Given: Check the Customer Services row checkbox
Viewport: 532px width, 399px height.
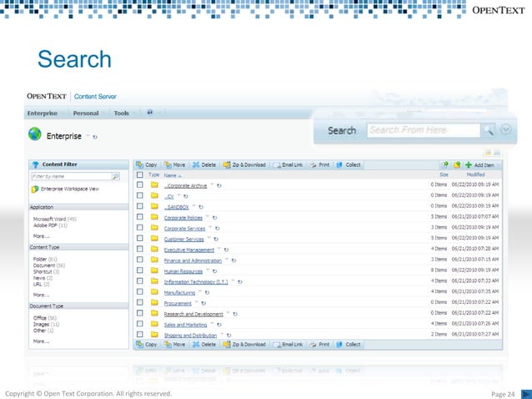Looking at the screenshot, I should [140, 238].
